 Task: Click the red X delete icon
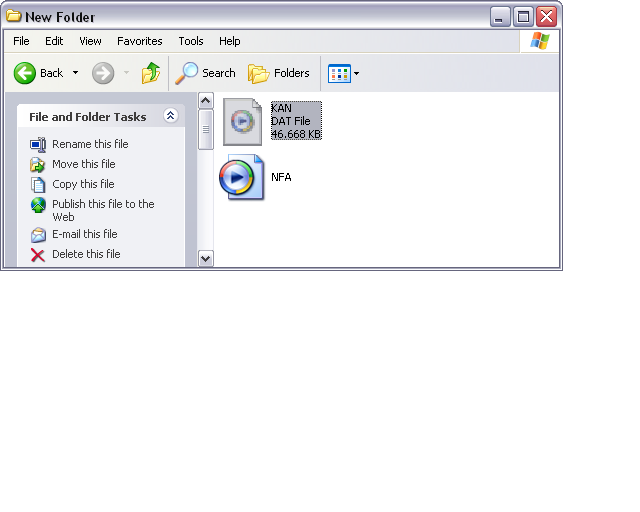click(38, 255)
